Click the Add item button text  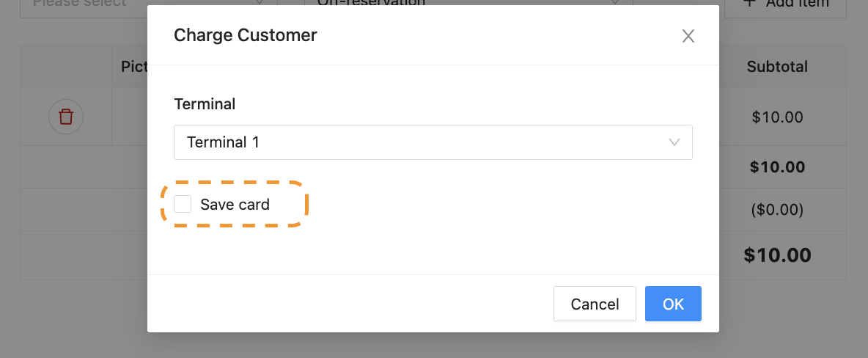pyautogui.click(x=798, y=4)
